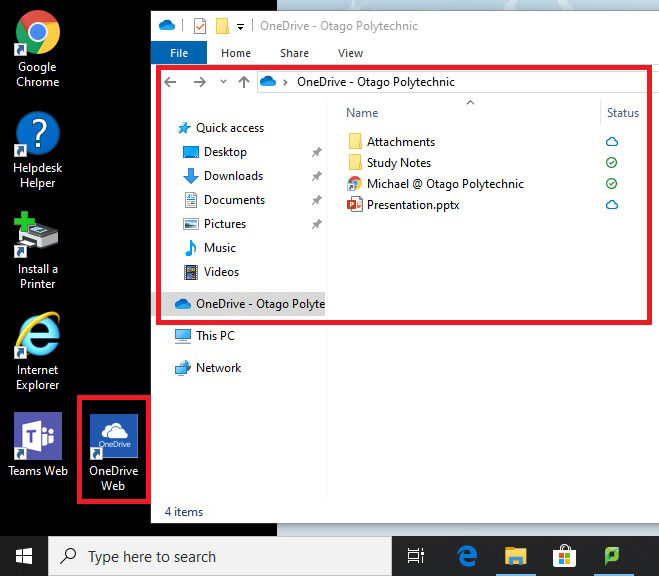Image resolution: width=659 pixels, height=576 pixels.
Task: Open the Windows Start menu
Action: 24,556
